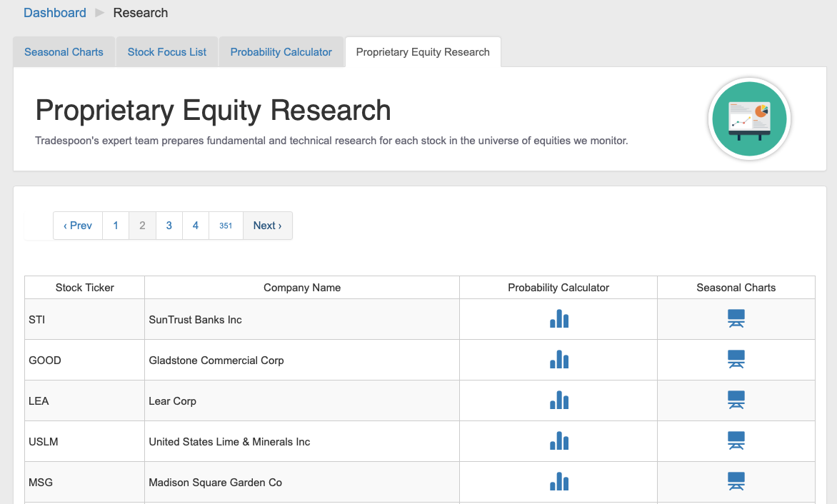
Task: Open Probability Calculator icon for USLM
Action: [559, 440]
